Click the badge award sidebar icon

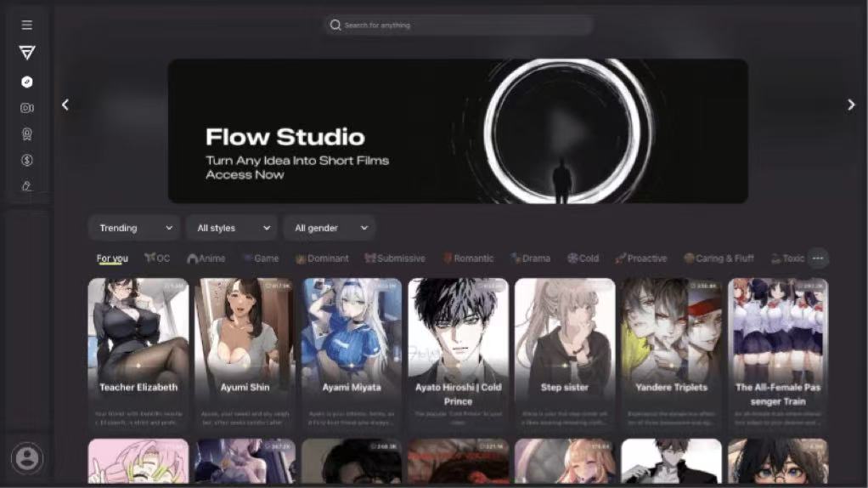click(x=27, y=134)
